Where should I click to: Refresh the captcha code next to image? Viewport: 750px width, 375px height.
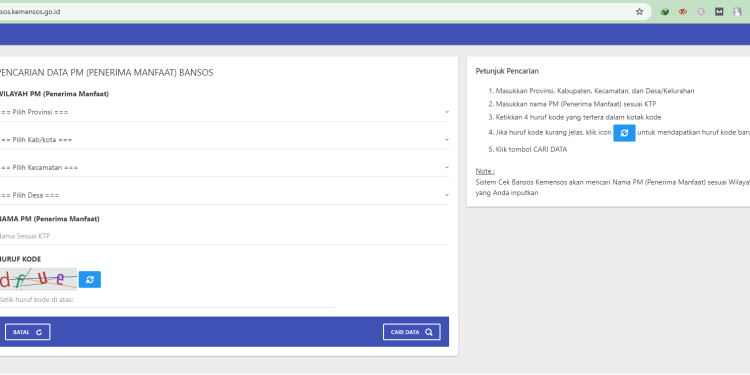pyautogui.click(x=90, y=279)
